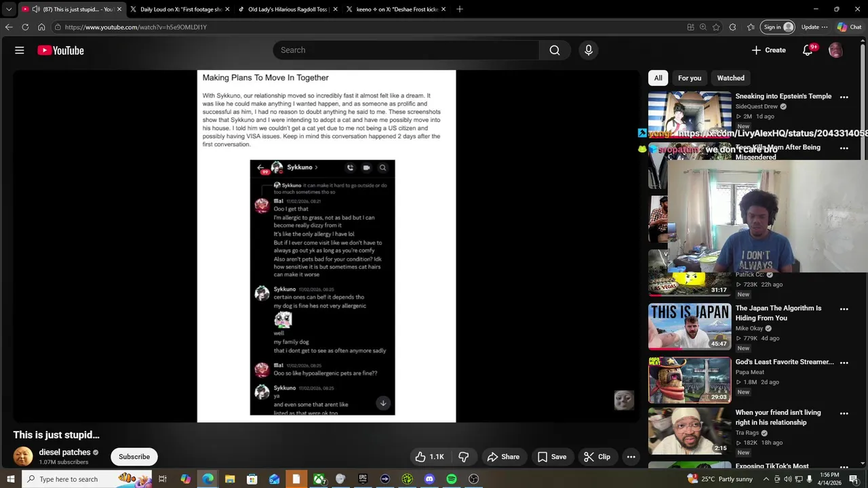Open the favorites list icon

[x=751, y=27]
